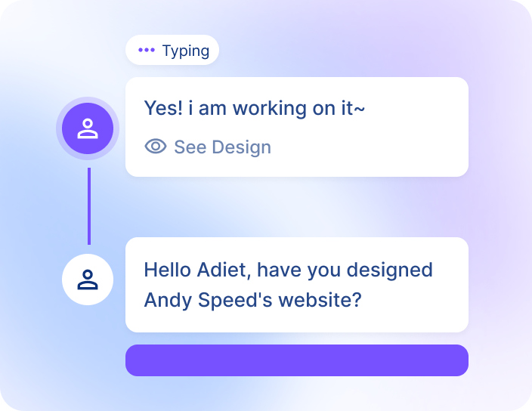Screen dimensions: 532x411
Task: Click the vertical purple connector line between avatars
Action: [88, 205]
